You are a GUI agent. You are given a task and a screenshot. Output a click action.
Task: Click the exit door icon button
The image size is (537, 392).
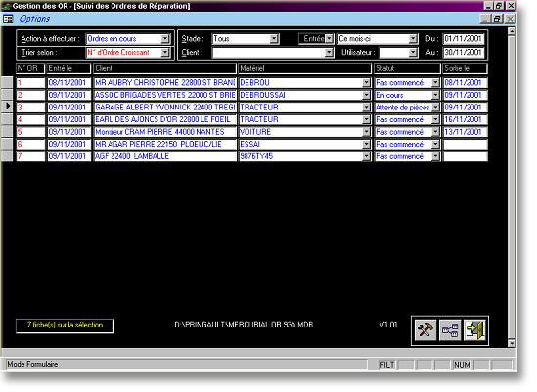tap(474, 330)
